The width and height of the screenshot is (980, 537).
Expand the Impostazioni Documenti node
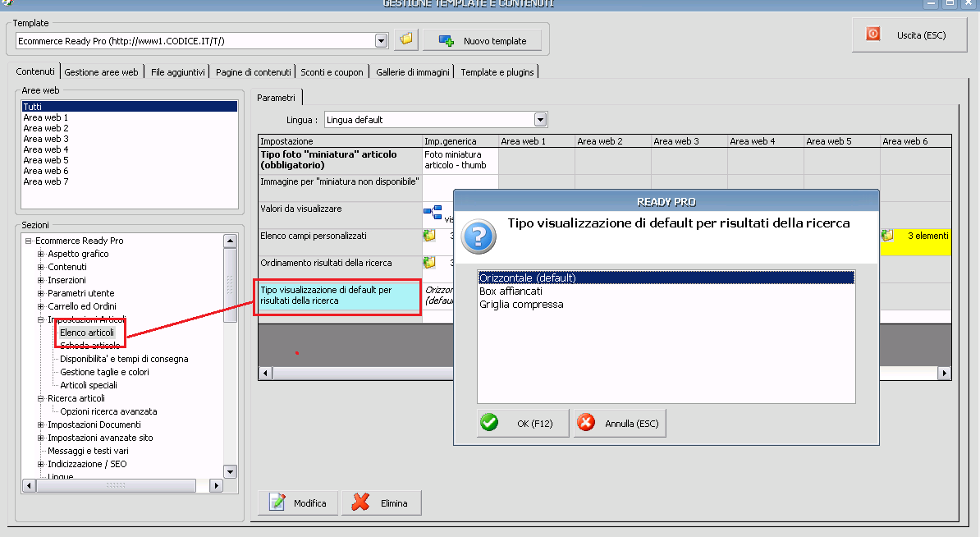coord(40,425)
